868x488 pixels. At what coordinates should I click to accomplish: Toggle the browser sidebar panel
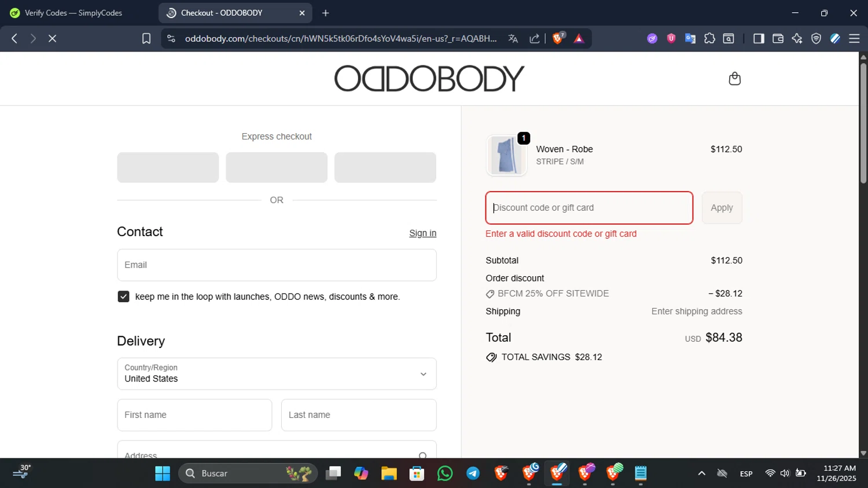tap(759, 38)
